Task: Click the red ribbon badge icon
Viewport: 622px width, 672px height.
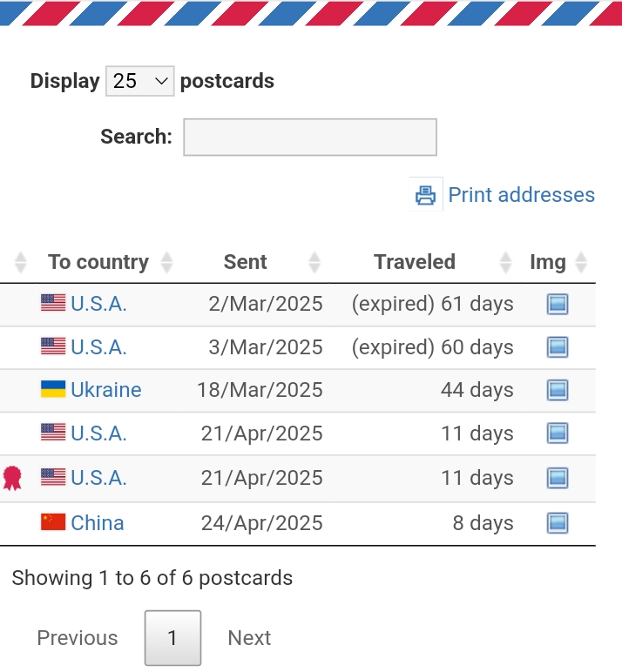Action: tap(12, 478)
